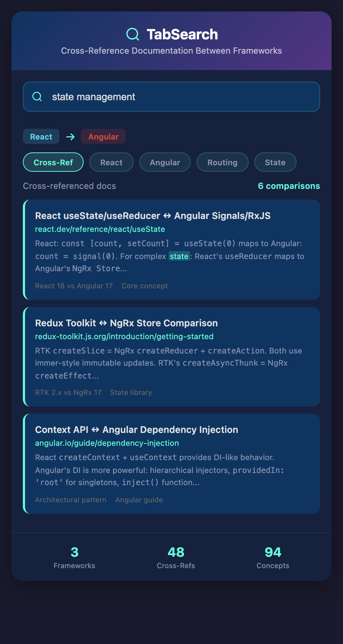Viewport: 343px width, 644px height.
Task: Open React useState/useReducer vs Angular Signals result
Action: click(153, 216)
